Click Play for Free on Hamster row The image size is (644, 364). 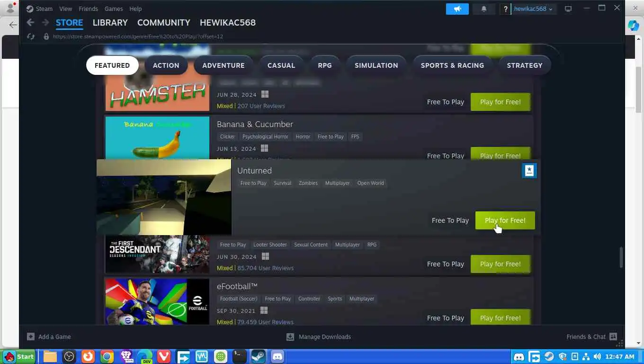click(x=501, y=102)
